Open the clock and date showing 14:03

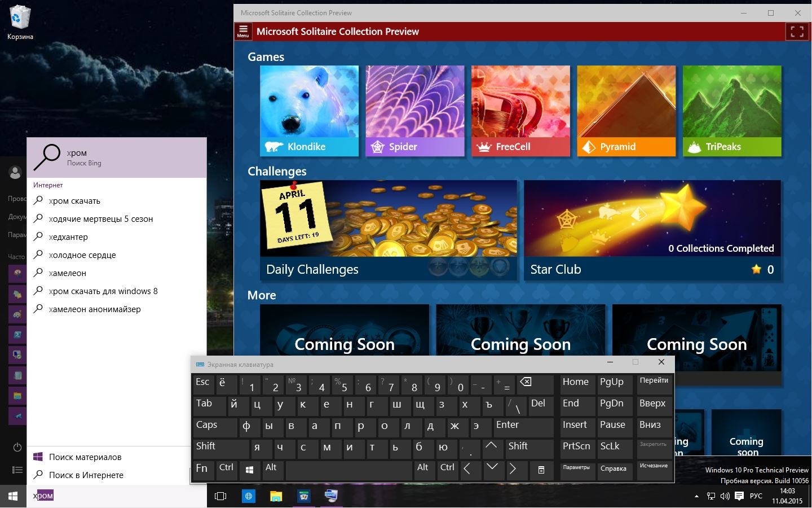point(787,496)
